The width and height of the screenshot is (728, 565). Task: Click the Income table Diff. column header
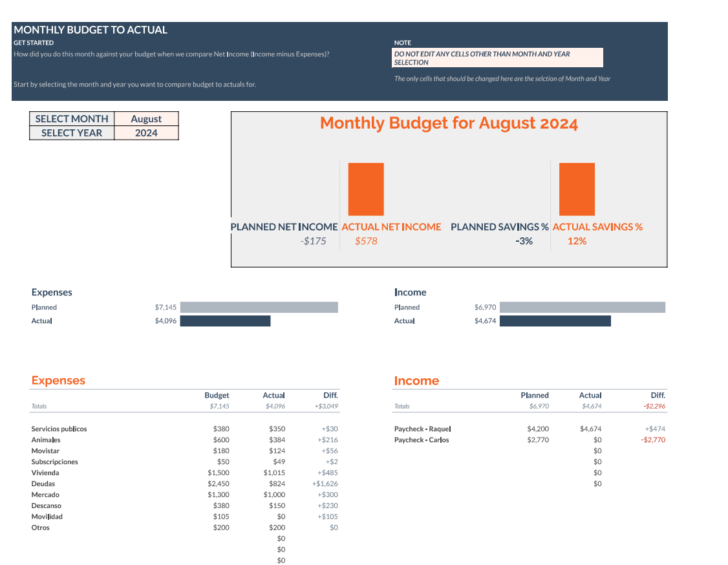point(658,396)
